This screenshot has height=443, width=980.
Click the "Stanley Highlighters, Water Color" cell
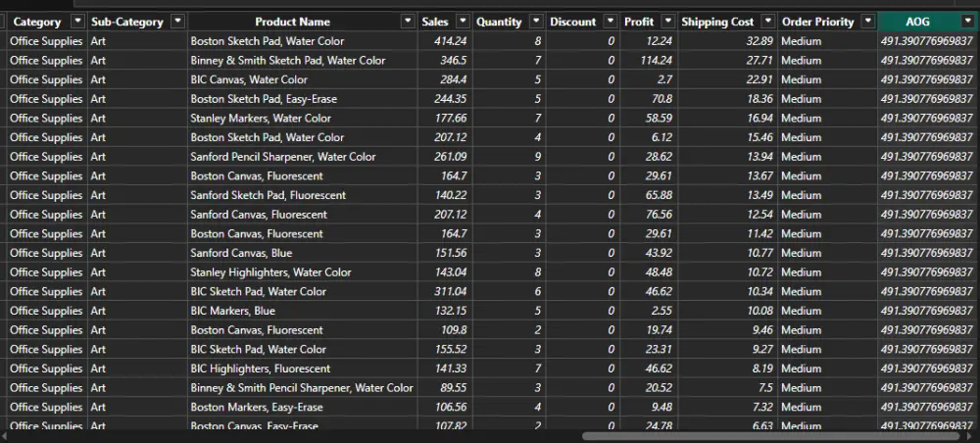[x=270, y=272]
